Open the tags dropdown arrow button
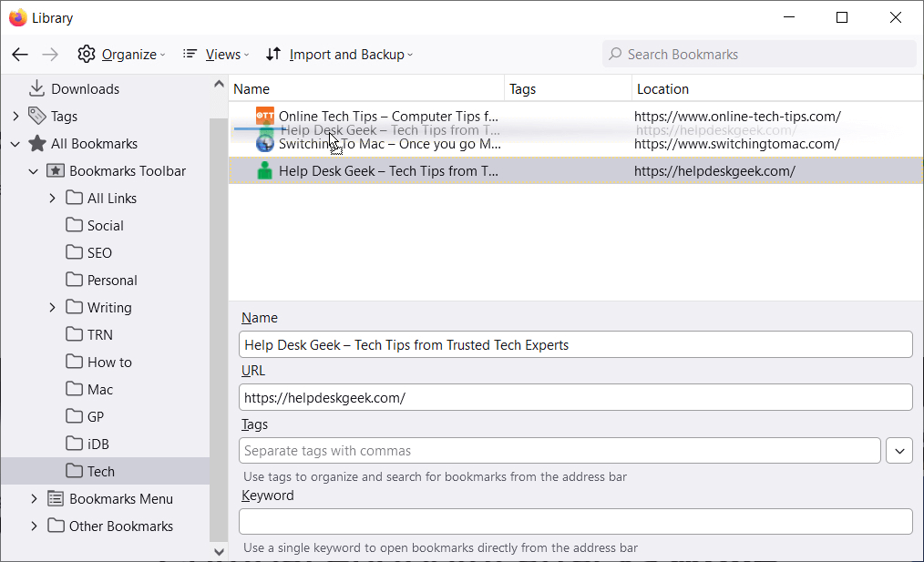The image size is (924, 562). click(898, 451)
